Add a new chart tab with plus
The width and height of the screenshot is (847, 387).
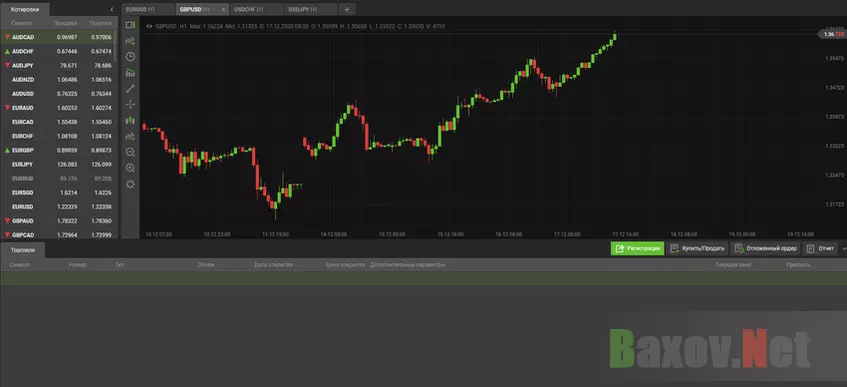[x=347, y=9]
